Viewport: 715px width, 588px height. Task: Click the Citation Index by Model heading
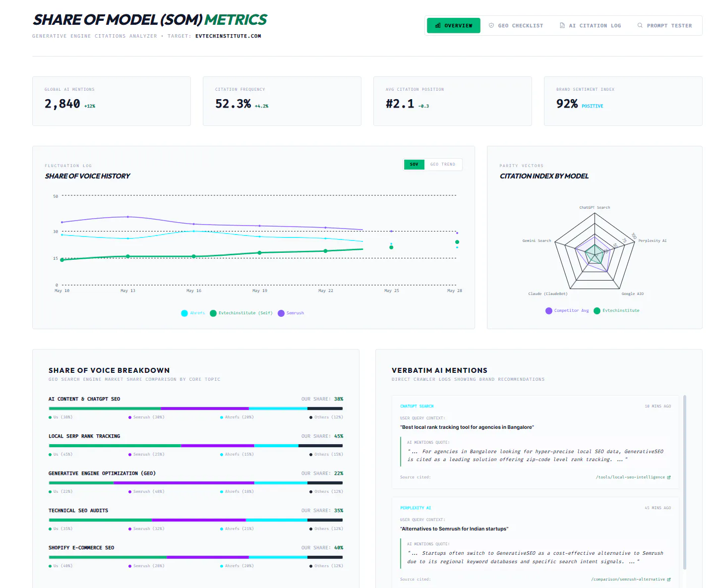pyautogui.click(x=544, y=176)
